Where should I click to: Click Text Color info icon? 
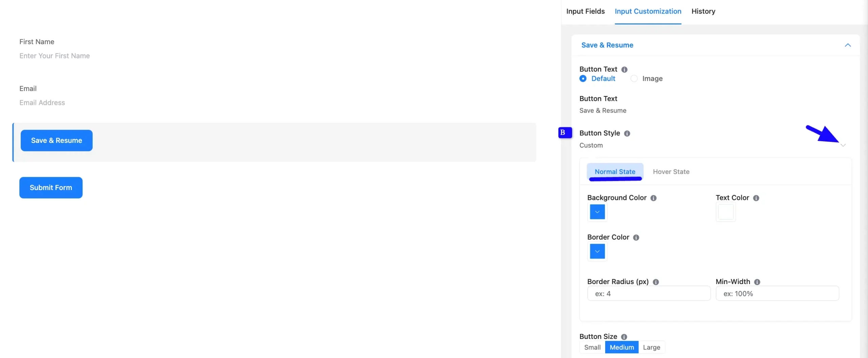756,198
